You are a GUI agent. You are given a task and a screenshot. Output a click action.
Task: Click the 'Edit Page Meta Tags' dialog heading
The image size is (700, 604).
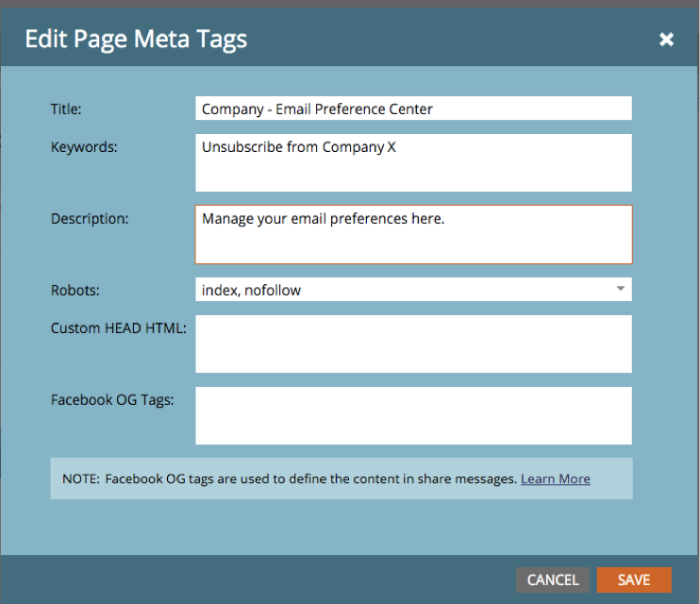tap(136, 39)
